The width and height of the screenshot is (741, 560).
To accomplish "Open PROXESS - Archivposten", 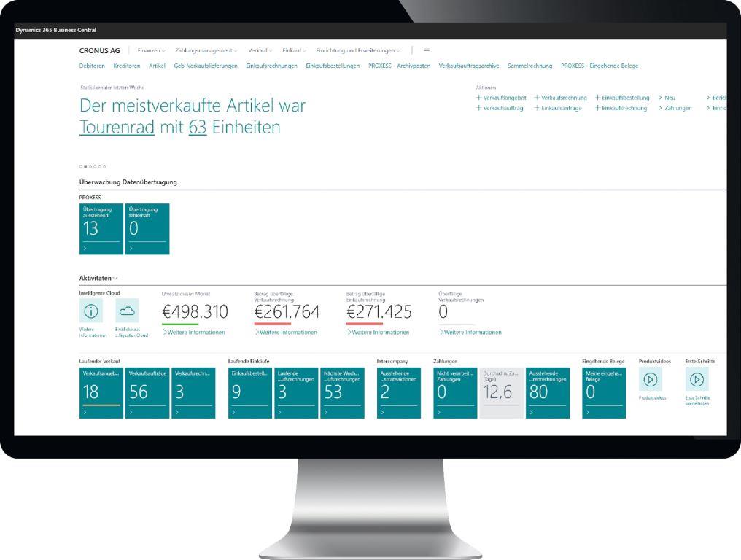I will pos(400,66).
